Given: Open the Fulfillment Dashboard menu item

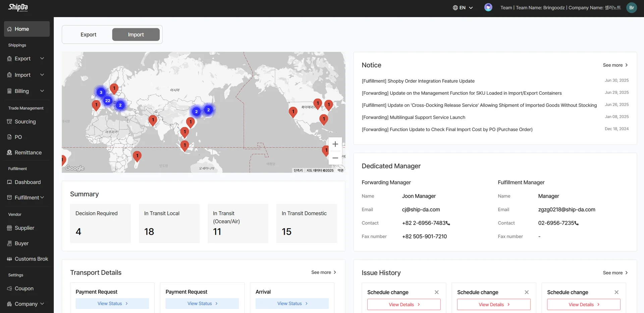Looking at the screenshot, I should 28,182.
